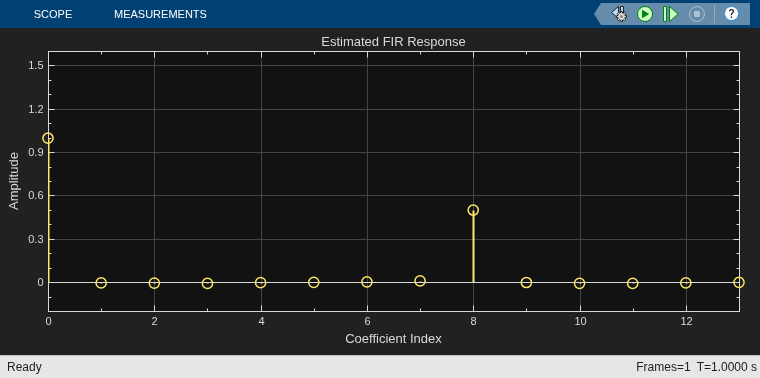This screenshot has height=378, width=760.
Task: Click the greyed-out Stop button
Action: click(x=697, y=14)
